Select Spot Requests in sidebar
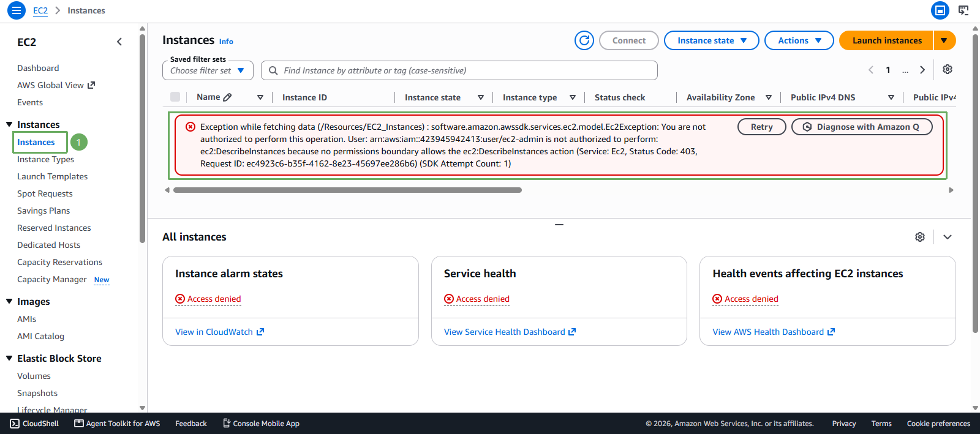The height and width of the screenshot is (434, 980). [x=45, y=193]
